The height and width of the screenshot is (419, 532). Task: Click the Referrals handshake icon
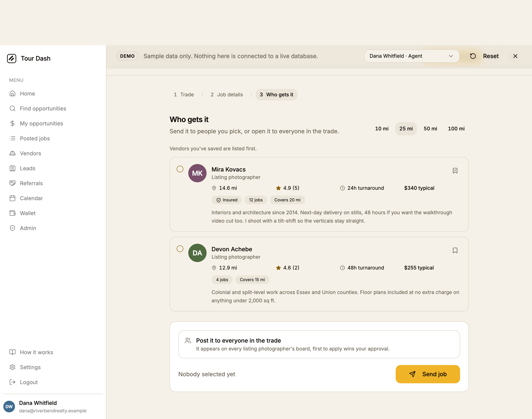pyautogui.click(x=12, y=183)
